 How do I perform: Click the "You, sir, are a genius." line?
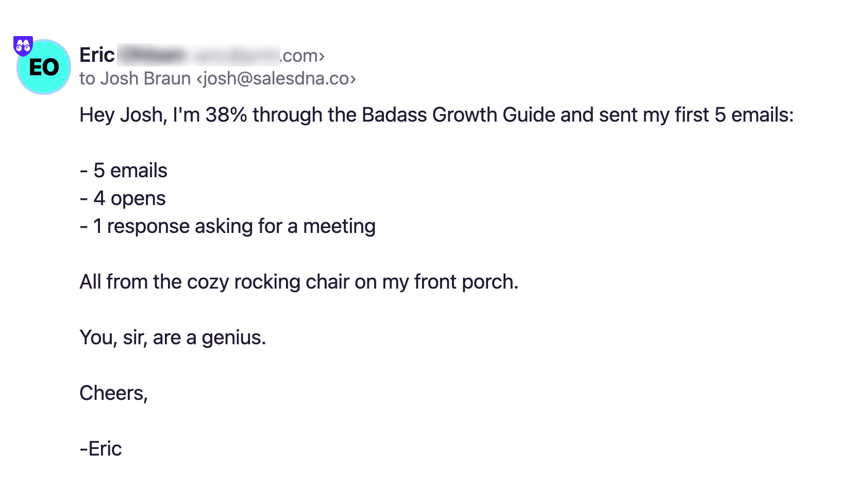tap(173, 338)
